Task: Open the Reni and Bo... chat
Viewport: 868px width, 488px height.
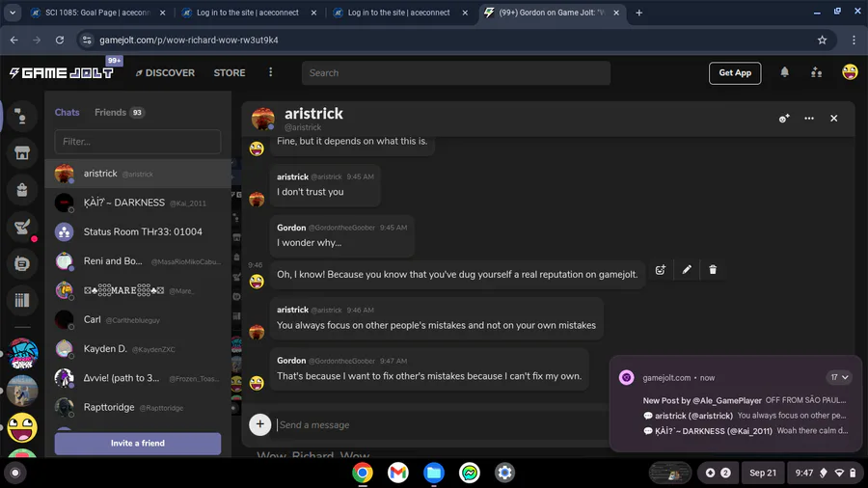Action: point(137,261)
